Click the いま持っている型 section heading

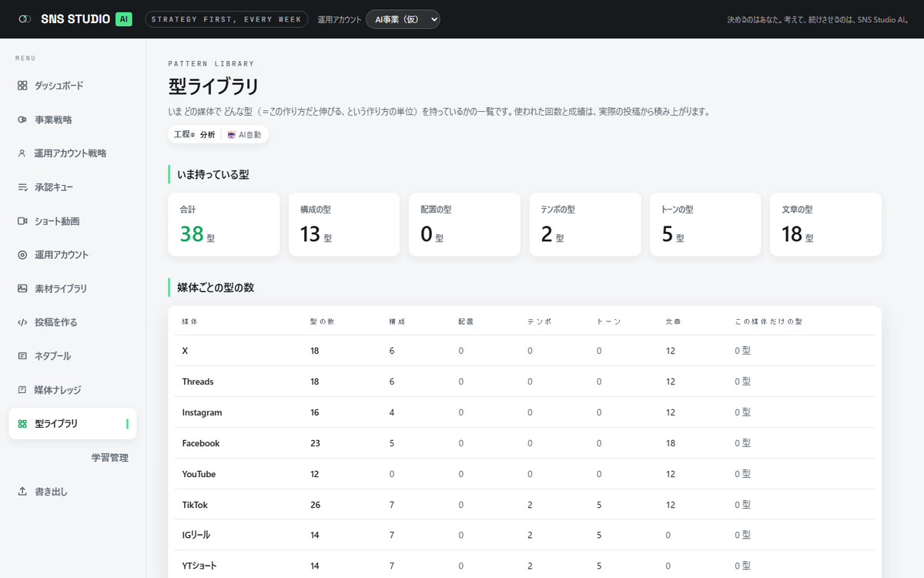point(213,175)
